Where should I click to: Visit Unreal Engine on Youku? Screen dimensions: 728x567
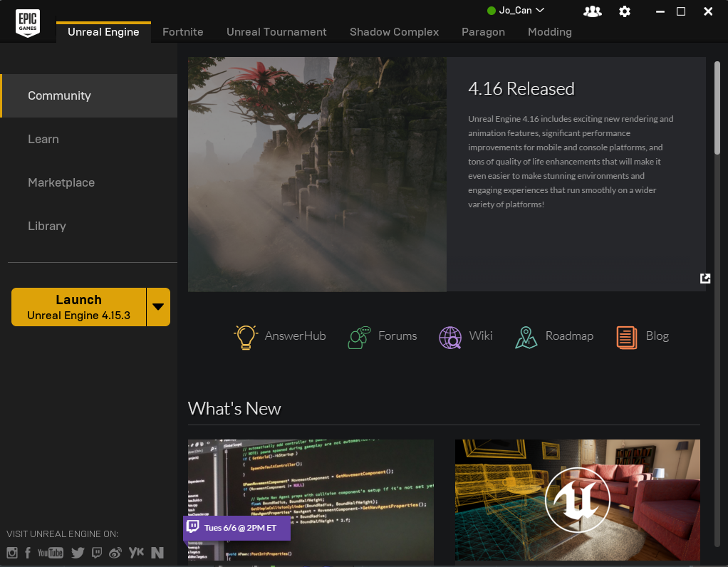click(136, 552)
